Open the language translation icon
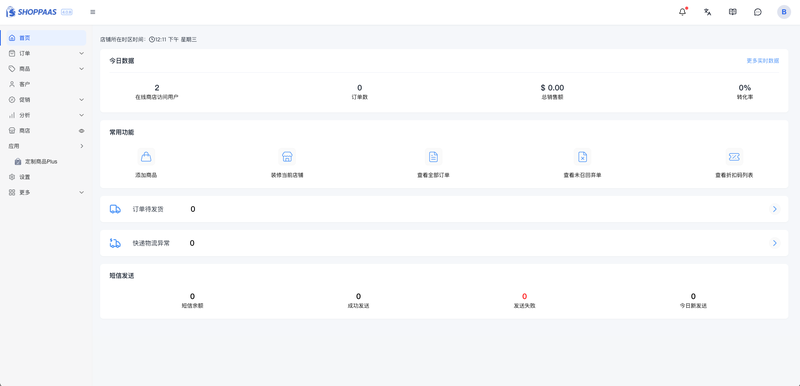The image size is (800, 386). pyautogui.click(x=707, y=12)
